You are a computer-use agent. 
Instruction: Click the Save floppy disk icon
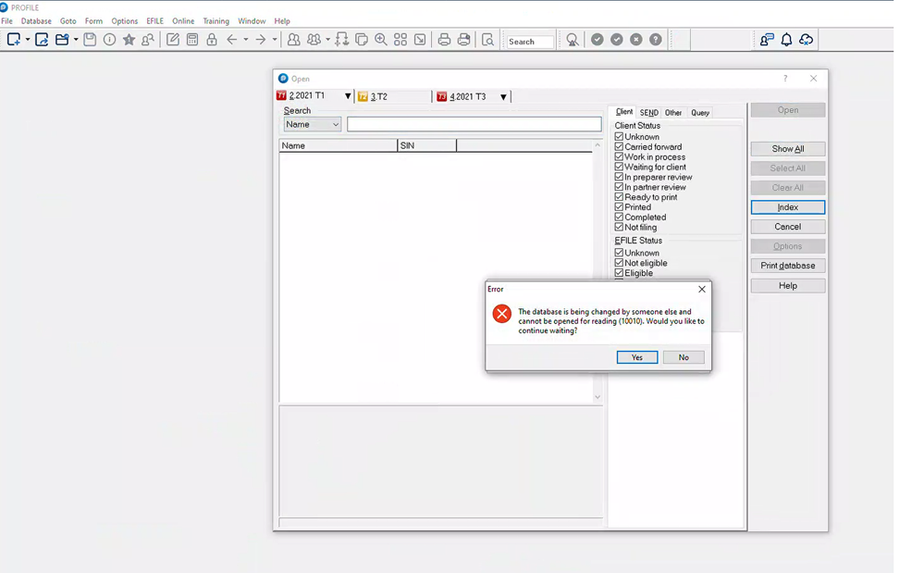pos(90,40)
